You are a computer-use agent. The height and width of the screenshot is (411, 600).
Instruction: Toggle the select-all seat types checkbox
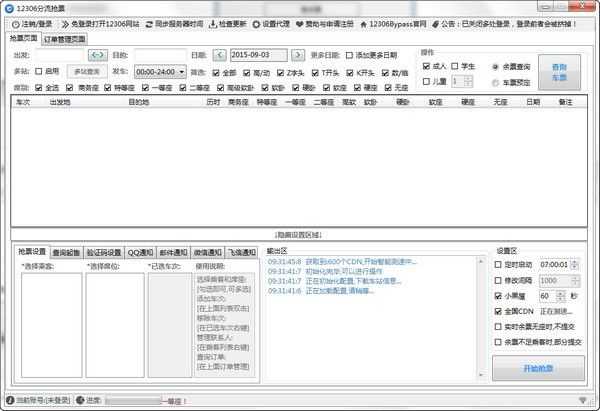39,88
